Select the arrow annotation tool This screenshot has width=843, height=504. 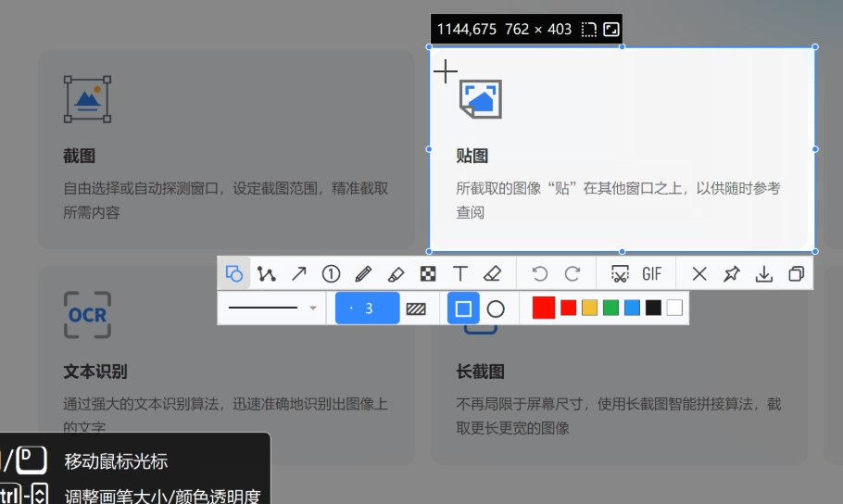pyautogui.click(x=299, y=273)
